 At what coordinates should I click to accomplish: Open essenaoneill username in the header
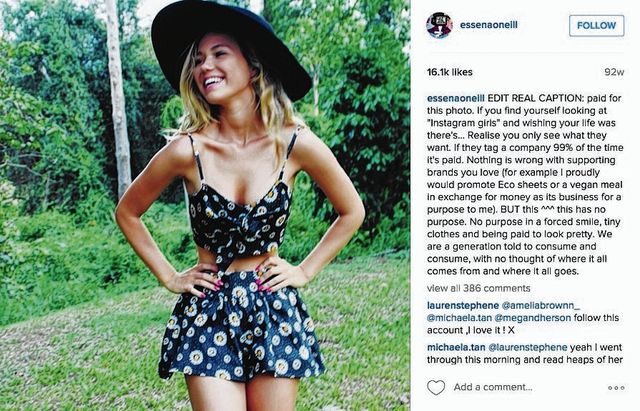(x=489, y=25)
